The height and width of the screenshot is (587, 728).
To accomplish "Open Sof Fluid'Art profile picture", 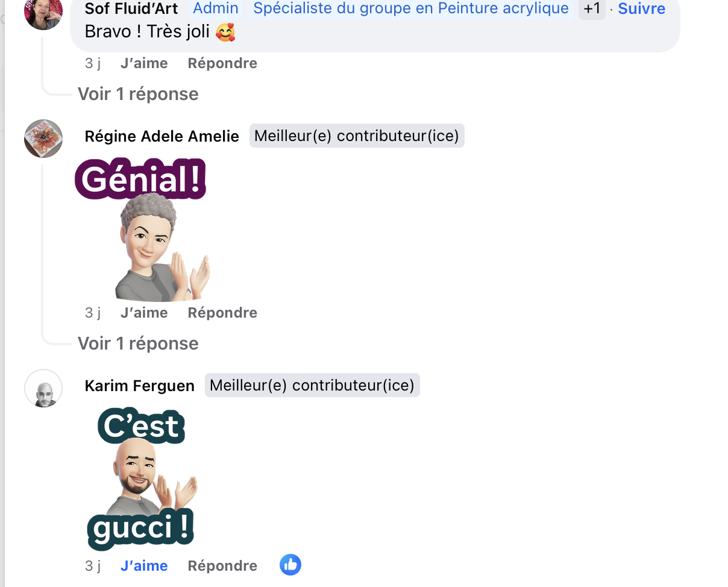I will coord(43,12).
